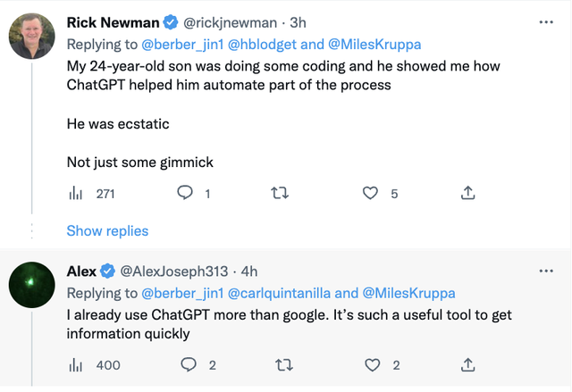The width and height of the screenshot is (572, 392).
Task: Reply to Rick Newman's tweet
Action: pyautogui.click(x=186, y=193)
